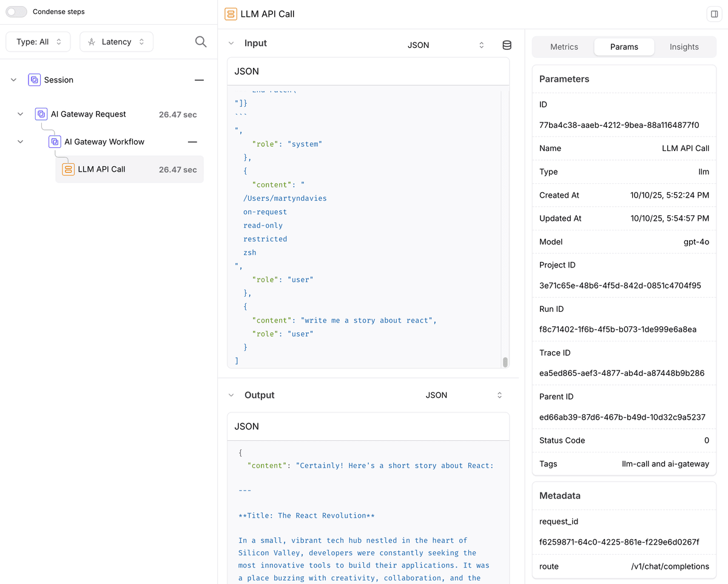Open the Latency sort dropdown

(x=116, y=41)
